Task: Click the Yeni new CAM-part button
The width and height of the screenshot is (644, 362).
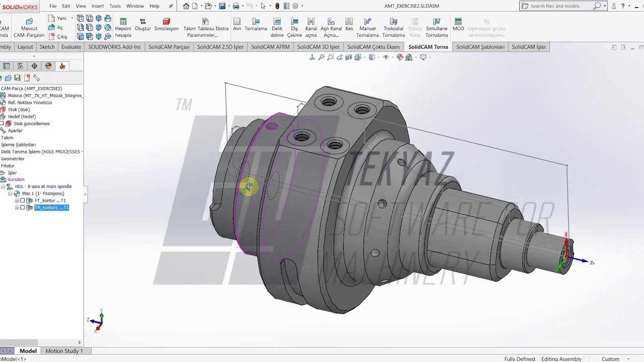Action: pos(57,18)
